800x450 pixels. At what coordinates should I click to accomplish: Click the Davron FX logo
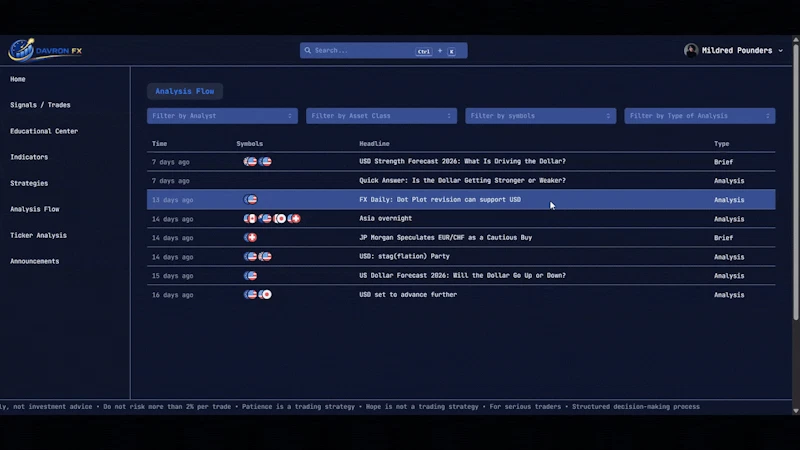click(x=45, y=50)
